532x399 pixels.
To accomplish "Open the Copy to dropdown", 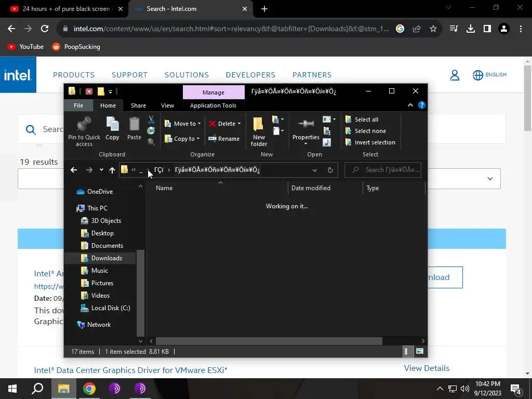I will pyautogui.click(x=182, y=139).
